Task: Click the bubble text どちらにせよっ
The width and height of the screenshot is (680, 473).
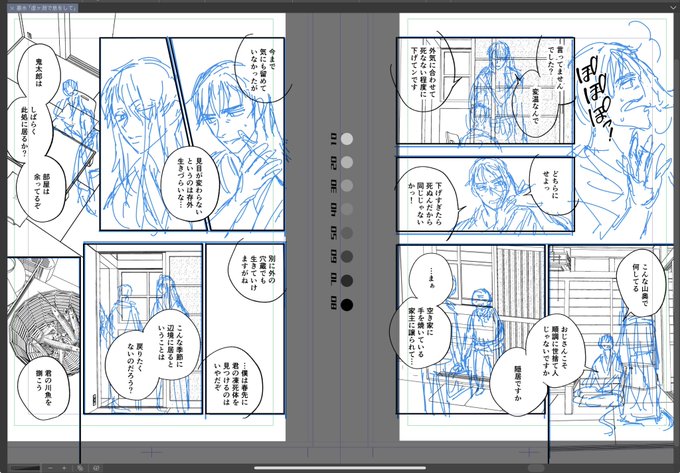Action: point(550,188)
